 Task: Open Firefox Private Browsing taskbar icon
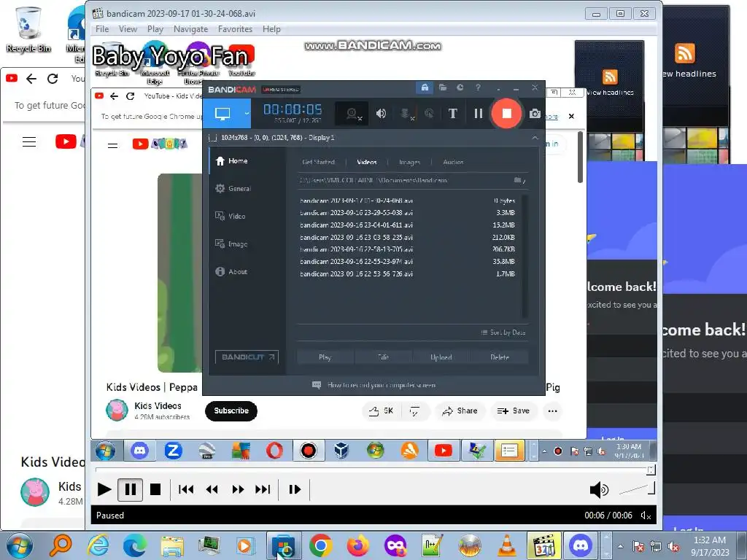[x=395, y=545]
